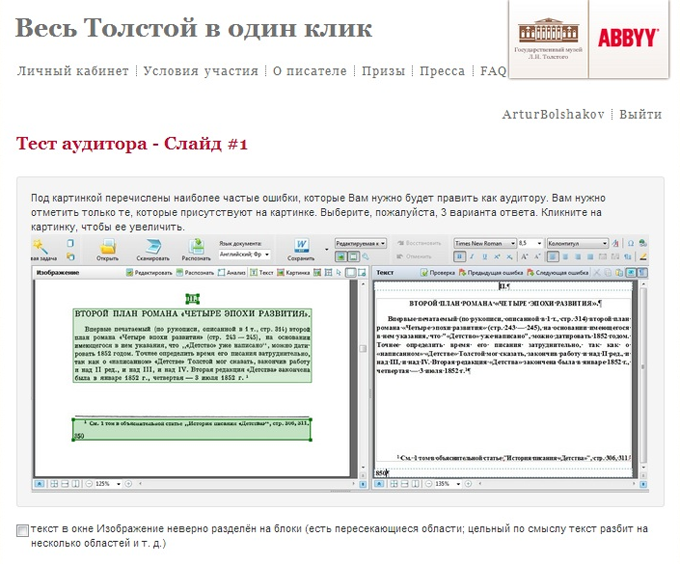
Task: Open the document language dropdown
Action: (245, 255)
